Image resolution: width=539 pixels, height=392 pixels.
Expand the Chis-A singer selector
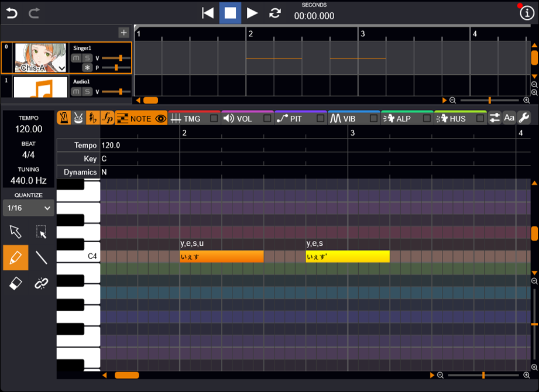[61, 68]
